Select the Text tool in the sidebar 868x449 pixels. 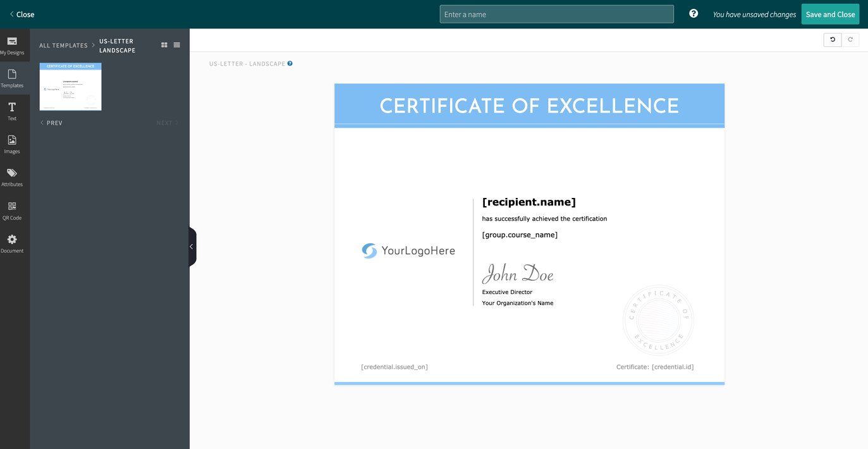point(12,111)
